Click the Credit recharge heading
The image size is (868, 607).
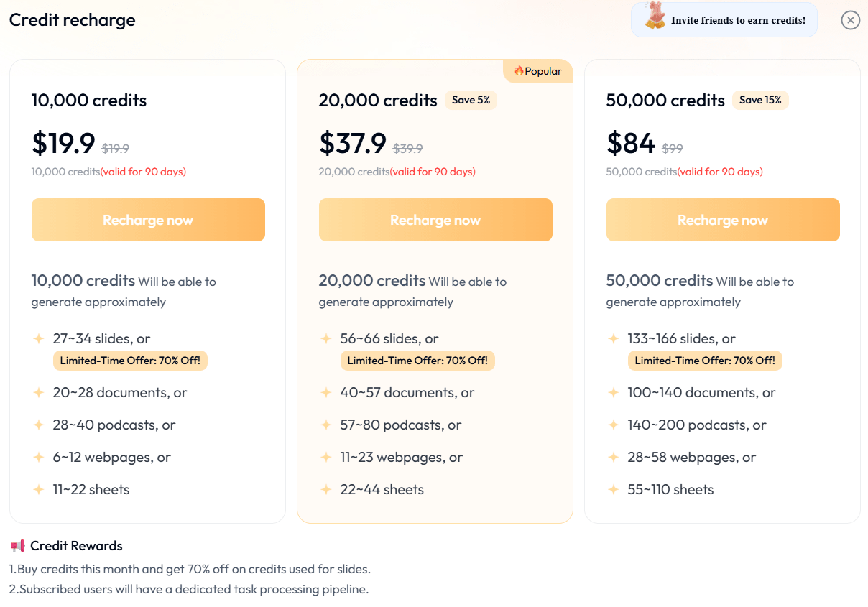72,20
